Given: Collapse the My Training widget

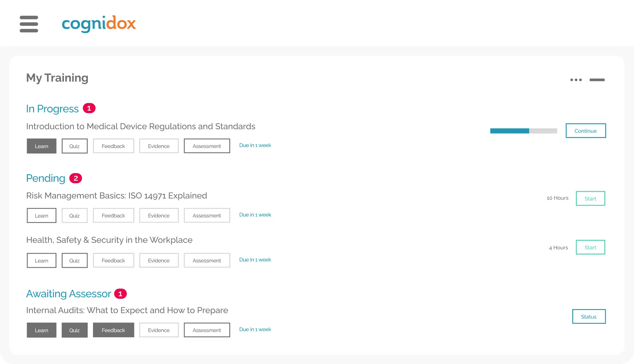Looking at the screenshot, I should [x=597, y=80].
